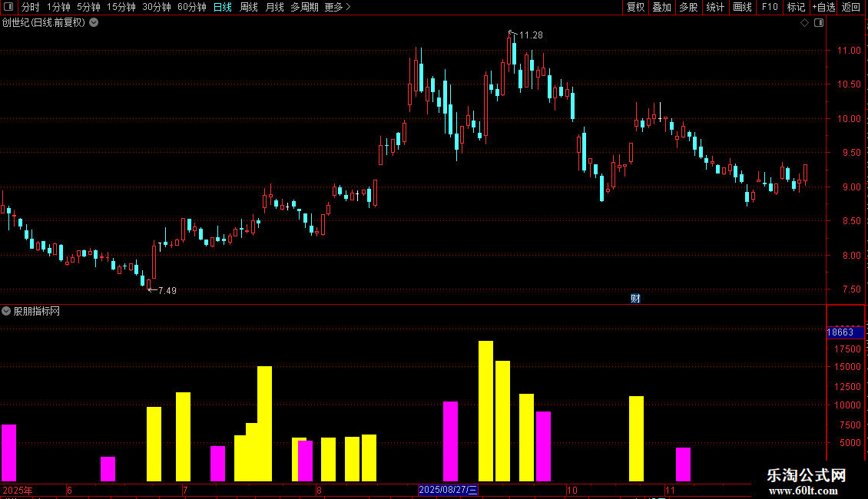
Task: Click the 11.28 high price label
Action: point(531,35)
